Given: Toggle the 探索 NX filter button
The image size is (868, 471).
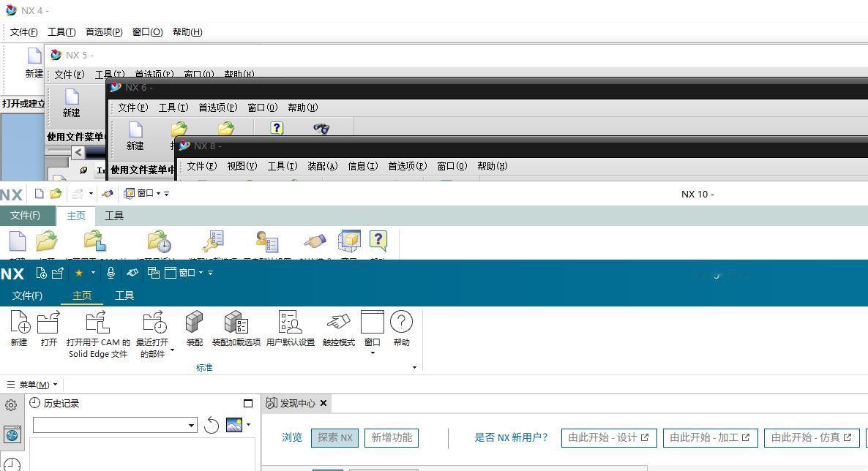Looking at the screenshot, I should click(x=335, y=438).
